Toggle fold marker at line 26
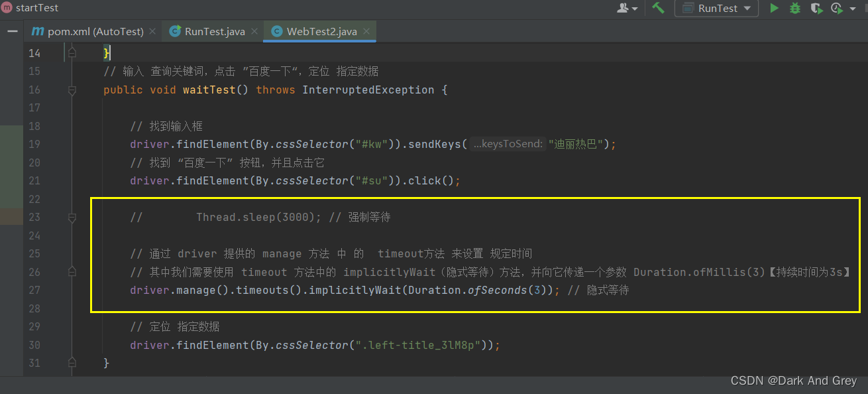This screenshot has width=868, height=394. (72, 272)
